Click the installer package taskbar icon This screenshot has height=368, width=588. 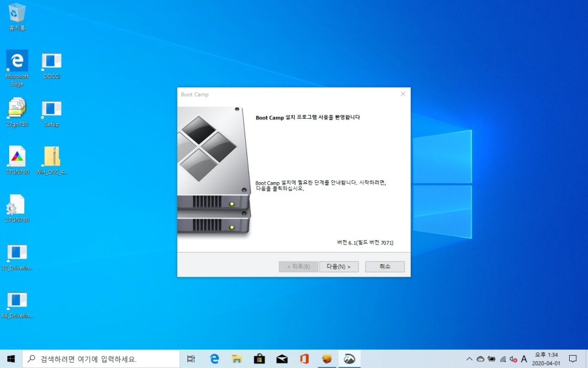pos(327,359)
